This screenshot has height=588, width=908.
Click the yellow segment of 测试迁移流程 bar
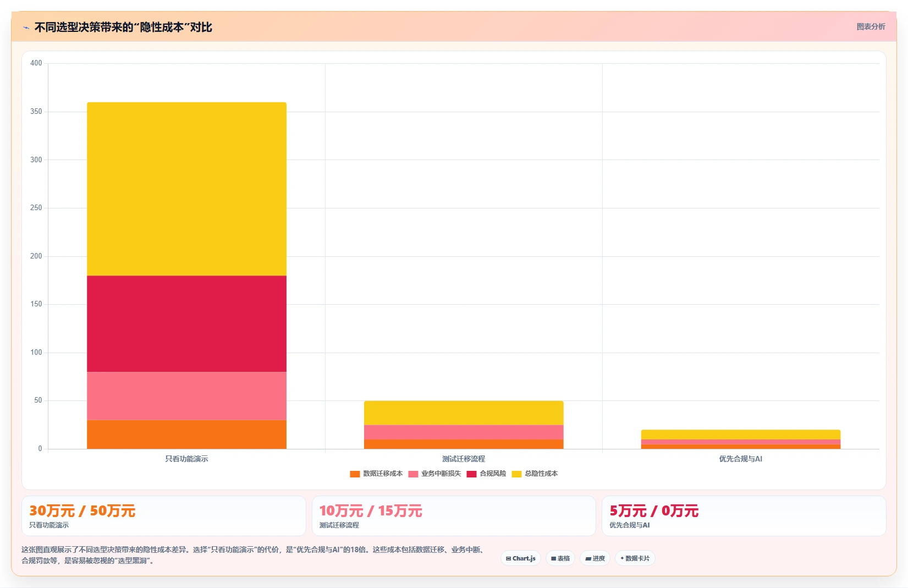click(x=464, y=413)
